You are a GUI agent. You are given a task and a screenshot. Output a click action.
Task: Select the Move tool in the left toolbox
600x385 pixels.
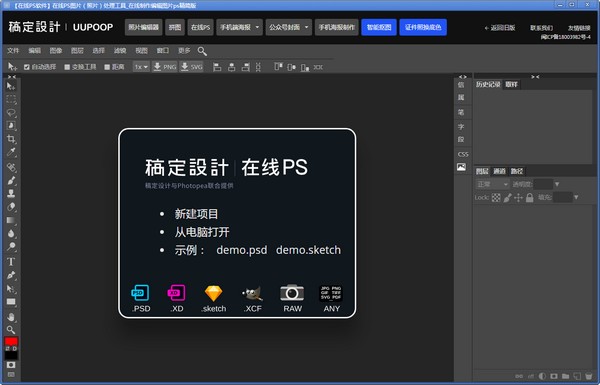coord(11,86)
